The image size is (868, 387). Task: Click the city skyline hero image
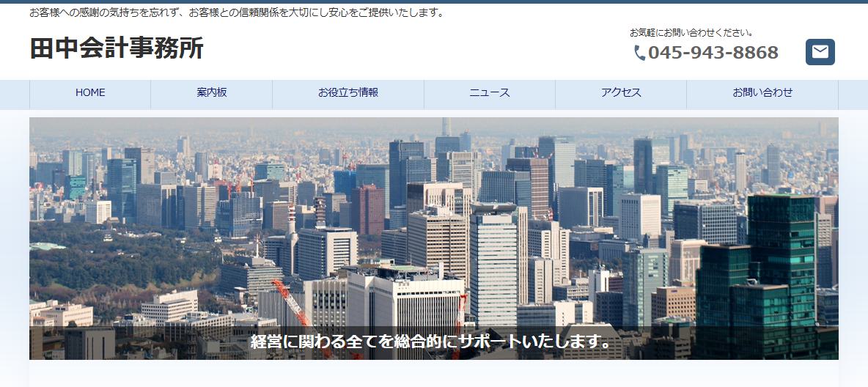pyautogui.click(x=434, y=238)
